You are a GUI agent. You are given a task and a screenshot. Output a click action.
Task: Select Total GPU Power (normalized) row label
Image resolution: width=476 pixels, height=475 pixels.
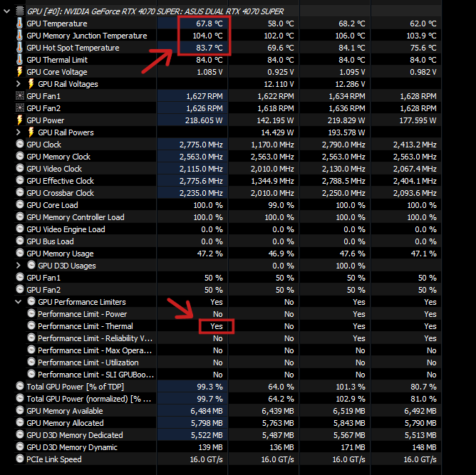tap(89, 399)
